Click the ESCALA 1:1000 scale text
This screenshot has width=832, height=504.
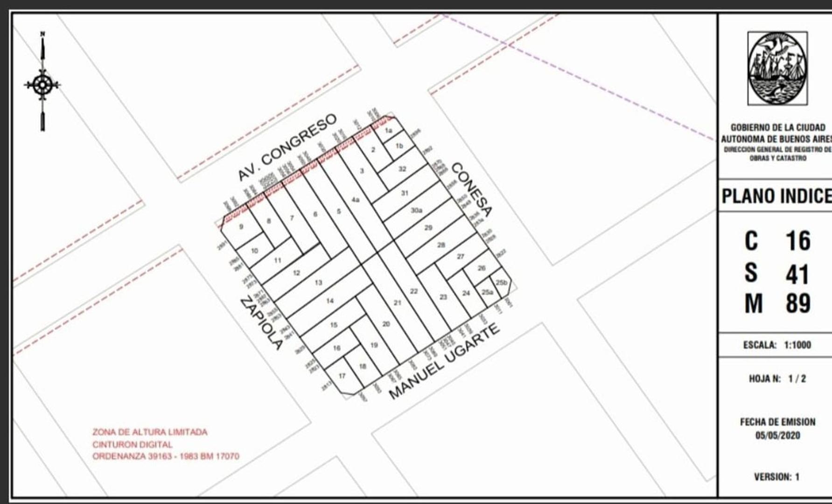(777, 345)
